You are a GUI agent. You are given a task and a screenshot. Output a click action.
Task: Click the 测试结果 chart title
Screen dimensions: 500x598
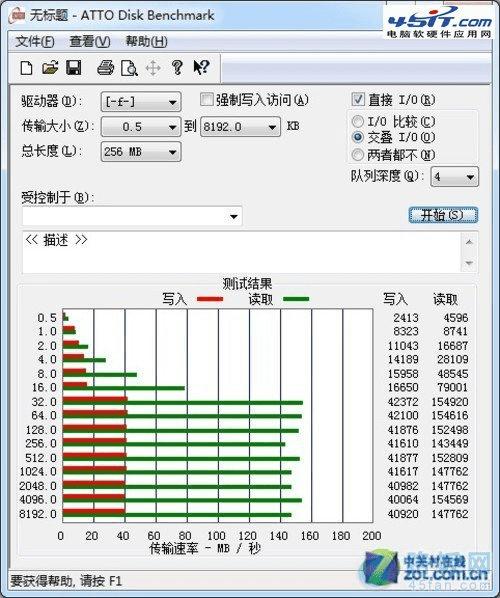(247, 283)
